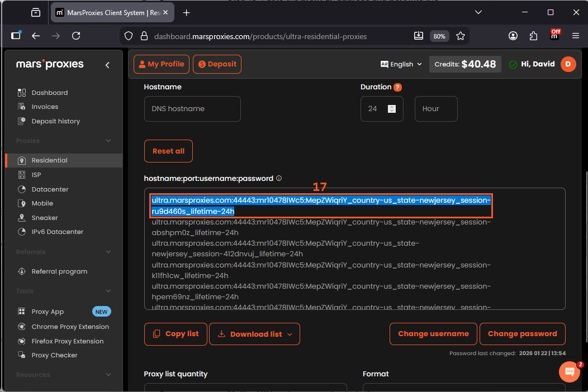Open ISP proxies section
The height and width of the screenshot is (392, 588).
pyautogui.click(x=36, y=175)
